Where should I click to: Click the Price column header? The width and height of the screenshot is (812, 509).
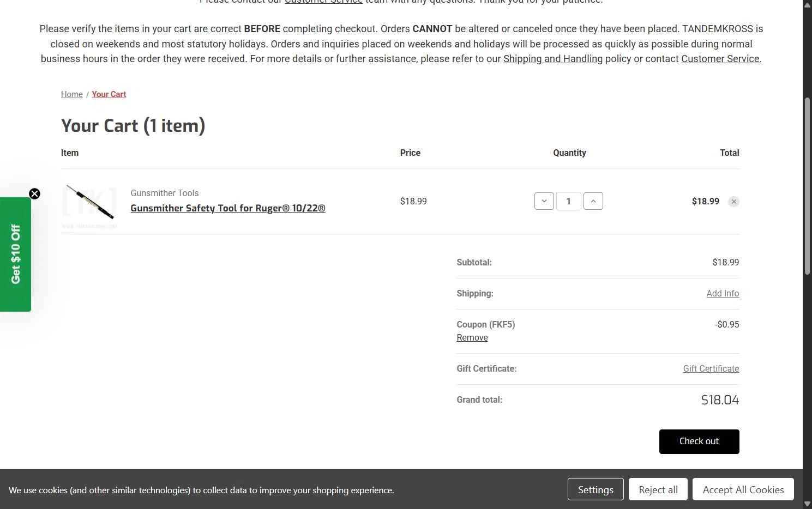410,153
